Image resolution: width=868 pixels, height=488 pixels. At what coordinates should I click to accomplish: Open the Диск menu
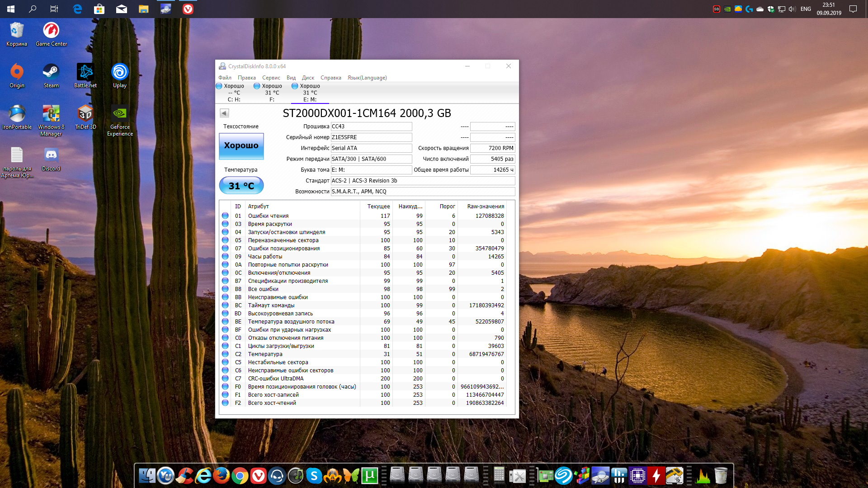pos(308,78)
